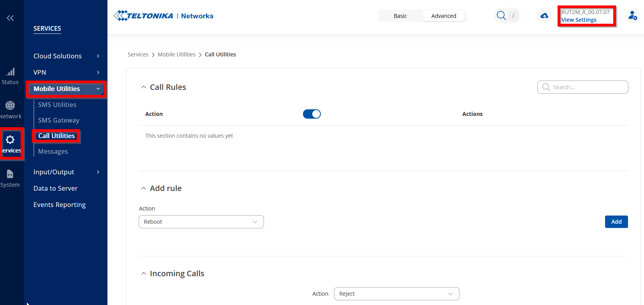This screenshot has width=644, height=305.
Task: Collapse the Call Rules section
Action: click(144, 88)
